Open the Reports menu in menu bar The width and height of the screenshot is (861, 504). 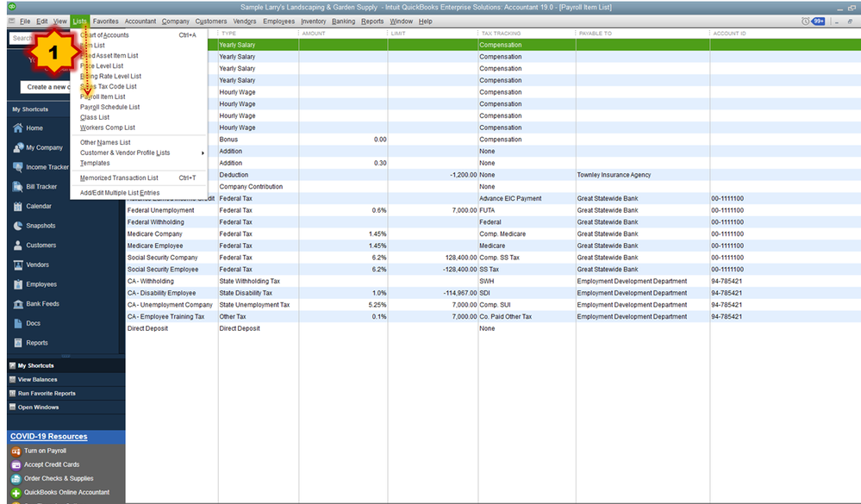372,22
